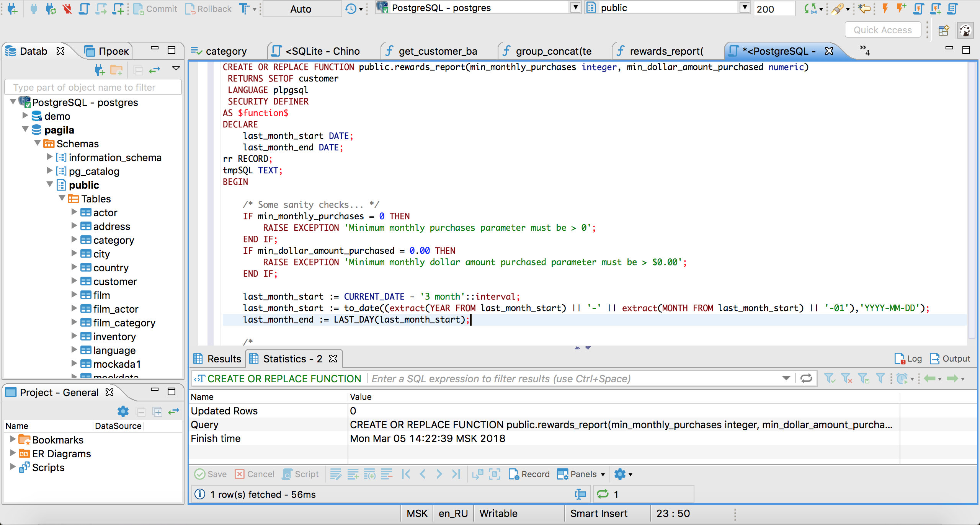Click the Rollback transaction icon
The width and height of the screenshot is (980, 525).
pos(212,8)
